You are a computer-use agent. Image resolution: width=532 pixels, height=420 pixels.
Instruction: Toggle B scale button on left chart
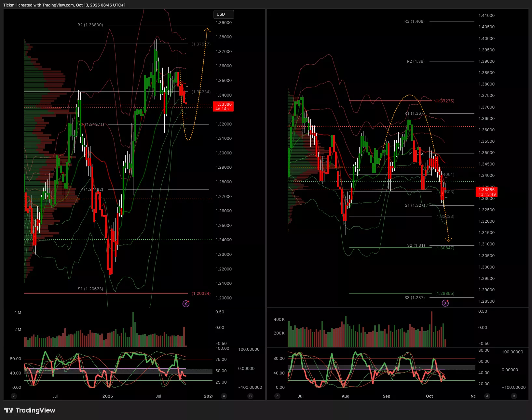[x=250, y=396]
